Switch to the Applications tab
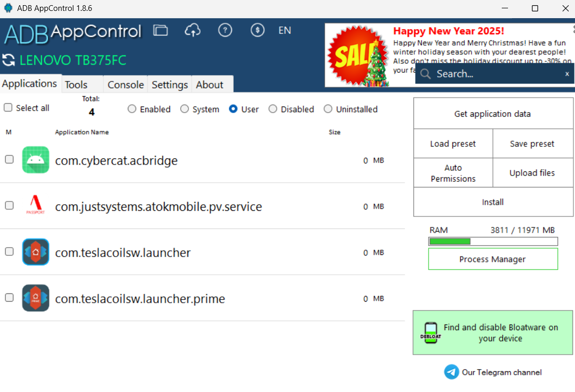Viewport: 575px width, 392px height. [x=31, y=83]
